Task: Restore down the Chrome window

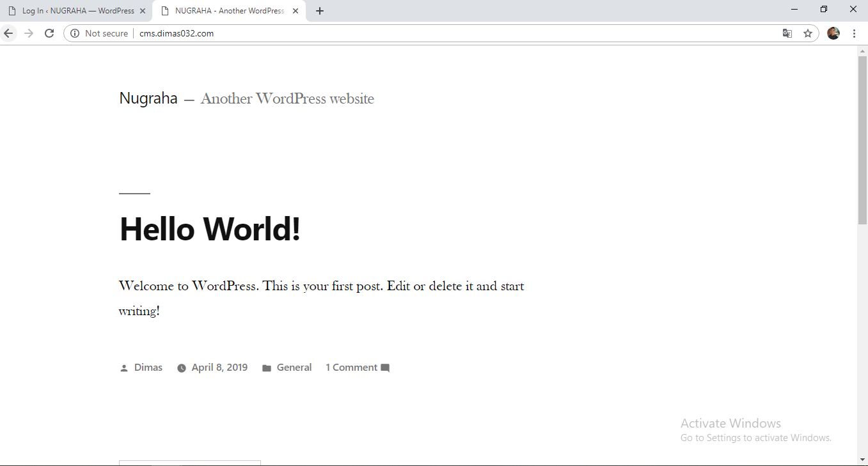Action: click(824, 10)
